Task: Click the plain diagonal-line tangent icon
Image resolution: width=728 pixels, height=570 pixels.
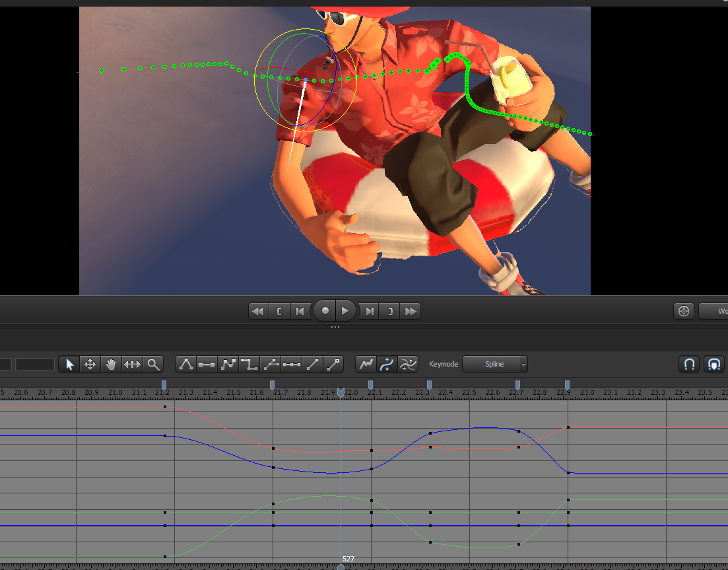Action: tap(312, 364)
